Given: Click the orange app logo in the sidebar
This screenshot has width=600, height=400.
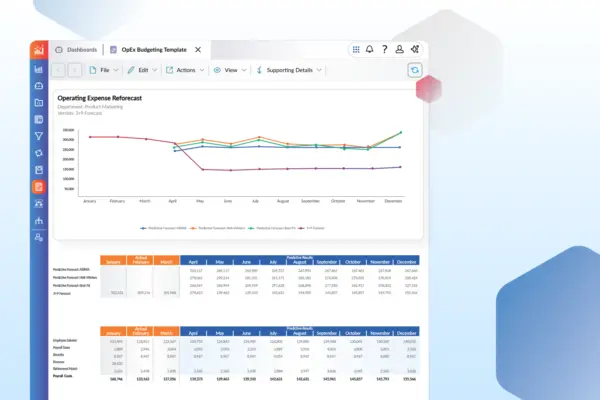Looking at the screenshot, I should 39,50.
